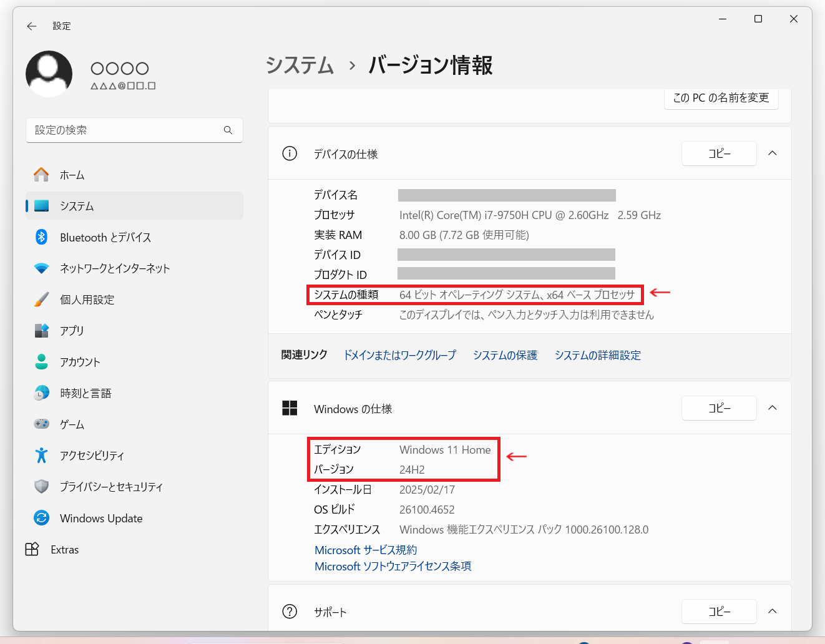Click システム in the breadcrumb
Image resolution: width=825 pixels, height=644 pixels.
coord(300,65)
